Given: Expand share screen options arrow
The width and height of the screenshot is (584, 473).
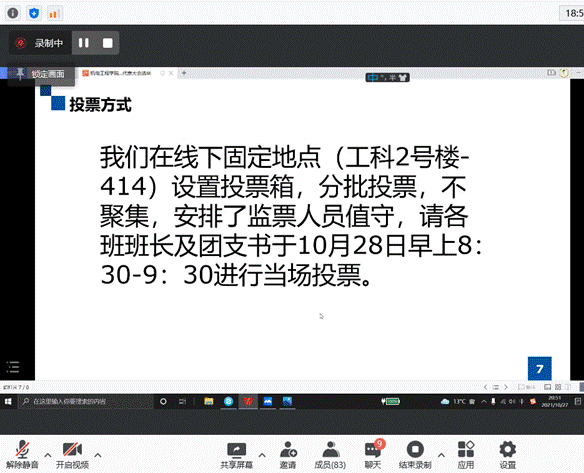Looking at the screenshot, I should coord(262,455).
